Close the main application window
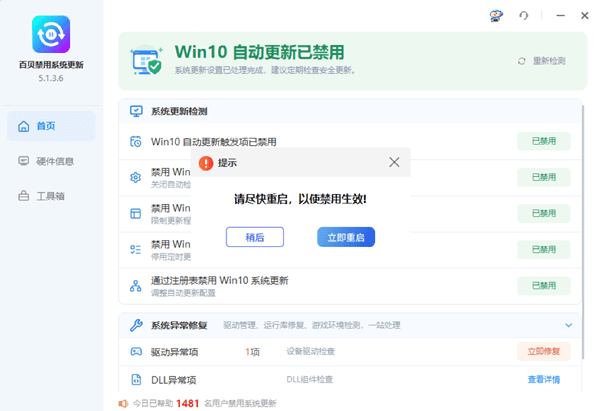This screenshot has width=600, height=411. point(585,16)
